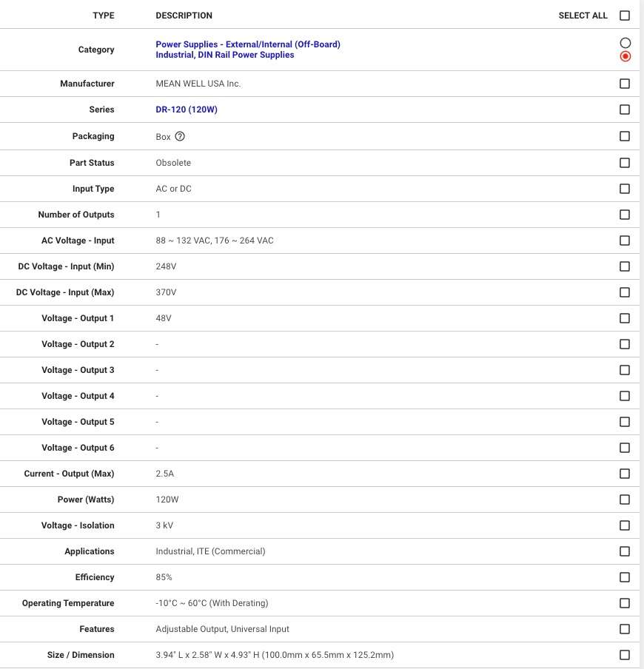Viewport: 644px width, 669px height.
Task: Check the Select All checkbox
Action: click(625, 16)
